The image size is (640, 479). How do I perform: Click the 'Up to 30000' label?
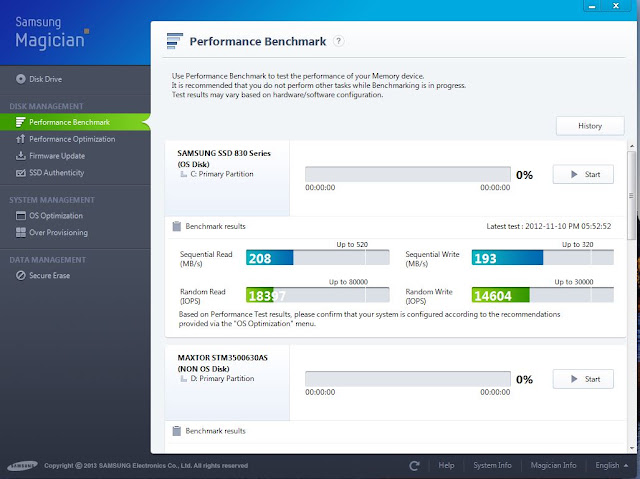574,282
